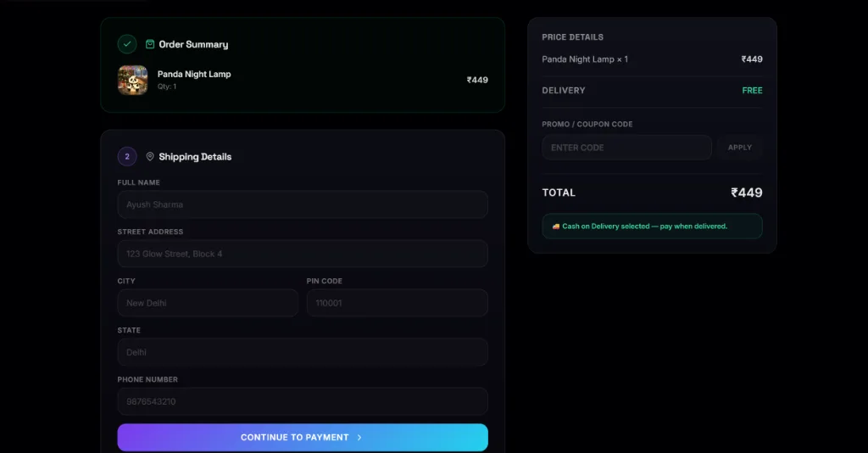Click the Panda Night Lamp item name
The height and width of the screenshot is (453, 868).
tap(194, 74)
